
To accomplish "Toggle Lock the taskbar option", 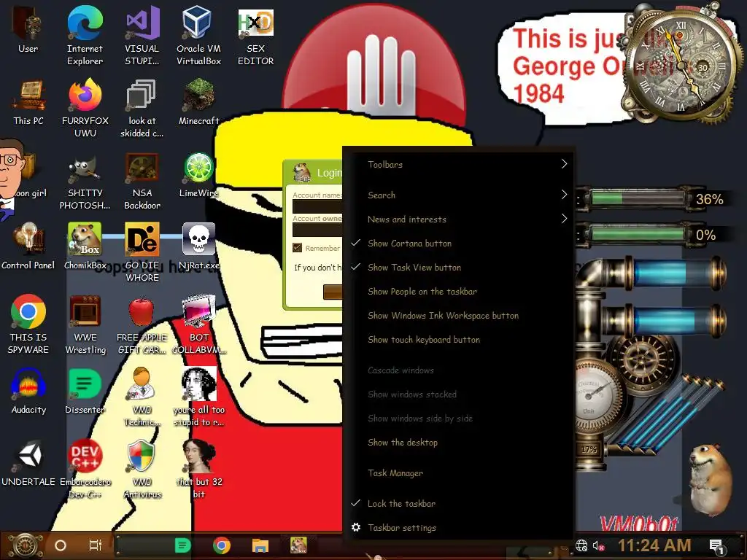I will point(460,504).
